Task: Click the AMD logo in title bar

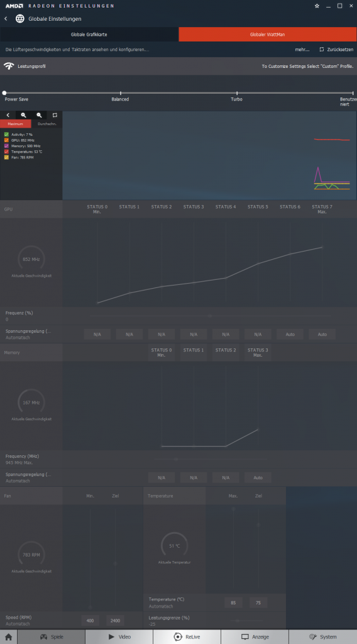Action: pos(14,6)
